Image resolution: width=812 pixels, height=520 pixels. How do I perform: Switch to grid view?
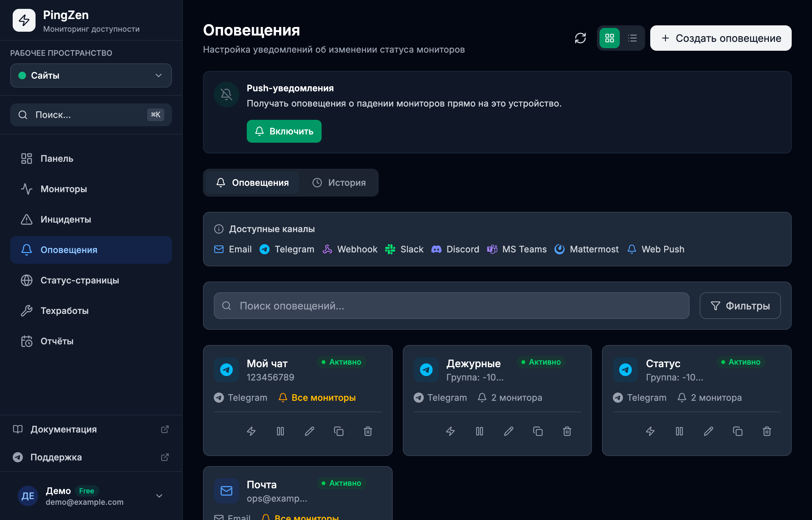[609, 38]
